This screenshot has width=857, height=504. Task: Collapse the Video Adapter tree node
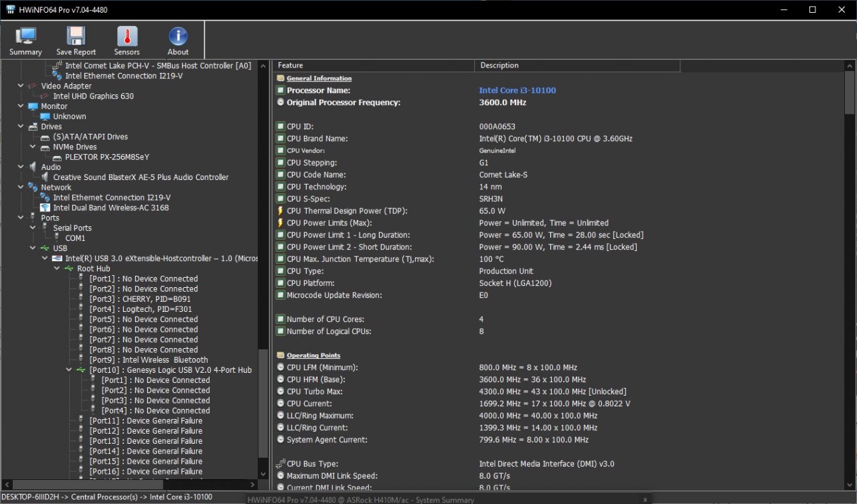21,86
